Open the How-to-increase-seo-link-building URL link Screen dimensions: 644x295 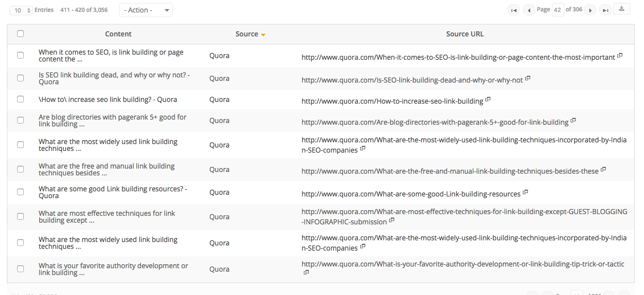[x=392, y=101]
